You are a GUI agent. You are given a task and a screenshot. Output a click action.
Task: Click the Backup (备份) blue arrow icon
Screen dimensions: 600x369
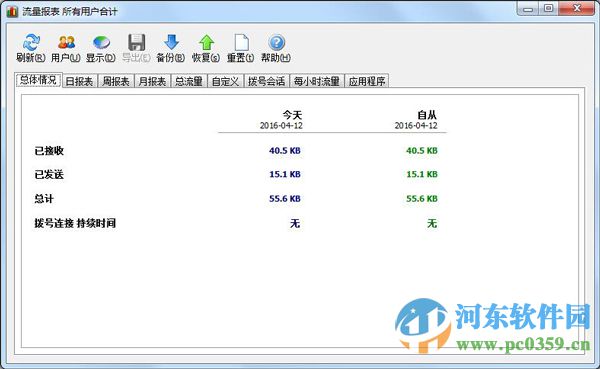tap(171, 42)
